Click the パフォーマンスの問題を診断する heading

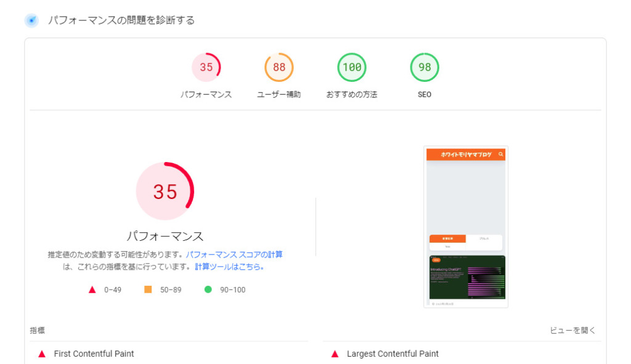(121, 20)
